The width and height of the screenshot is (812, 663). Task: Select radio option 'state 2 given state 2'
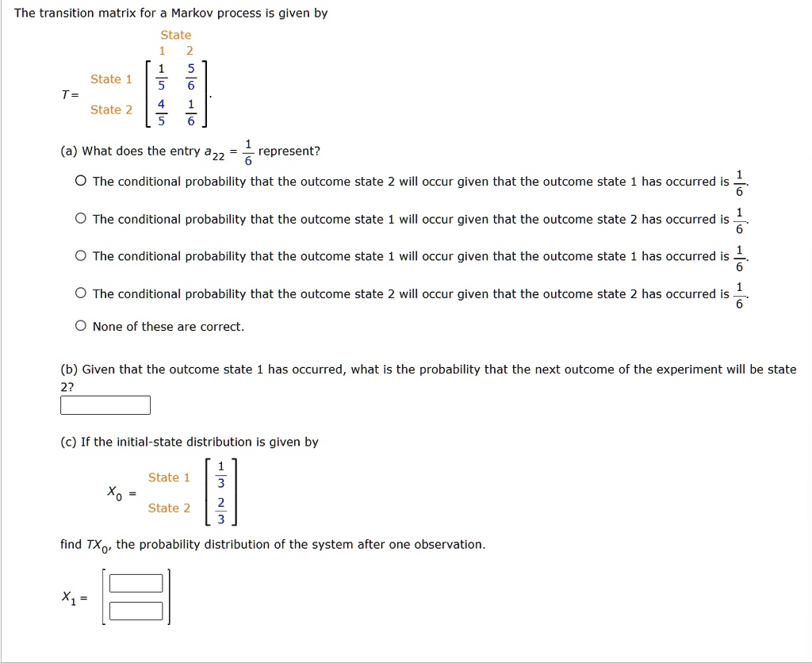click(81, 292)
